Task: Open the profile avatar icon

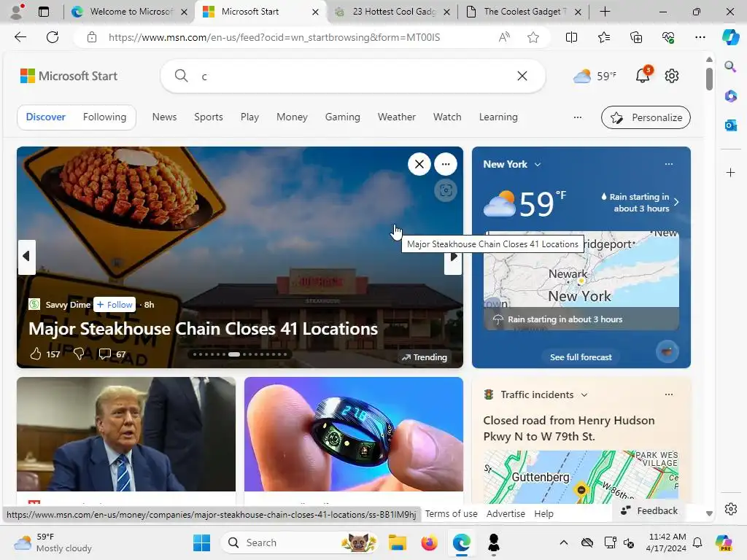Action: [x=17, y=12]
